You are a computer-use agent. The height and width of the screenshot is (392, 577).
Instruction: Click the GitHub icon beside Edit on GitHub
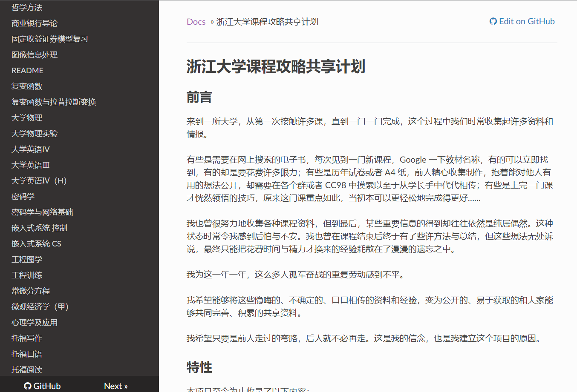[x=493, y=22]
